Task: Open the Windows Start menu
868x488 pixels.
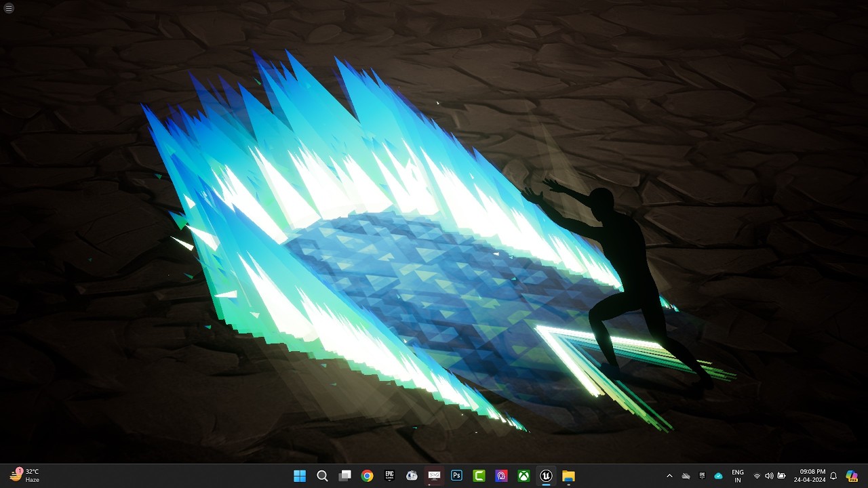Action: point(300,476)
